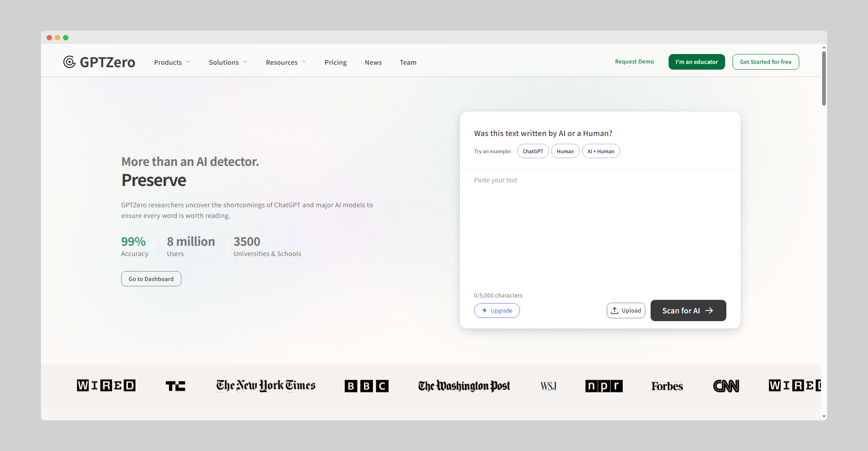Load the AI + Human example
868x451 pixels.
[601, 151]
